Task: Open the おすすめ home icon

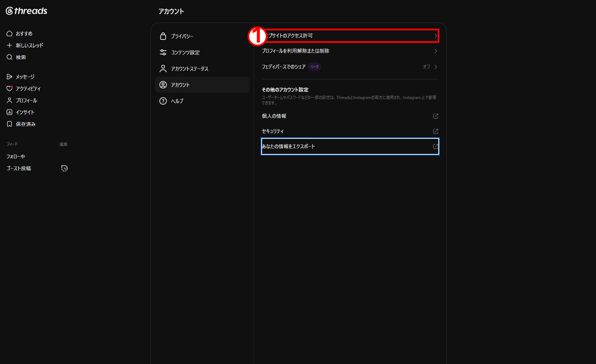Action: point(9,33)
